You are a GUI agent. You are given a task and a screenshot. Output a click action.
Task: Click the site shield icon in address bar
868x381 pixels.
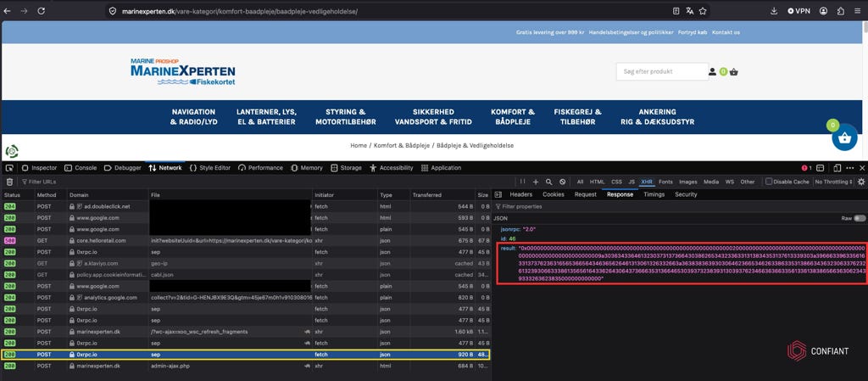[x=113, y=11]
